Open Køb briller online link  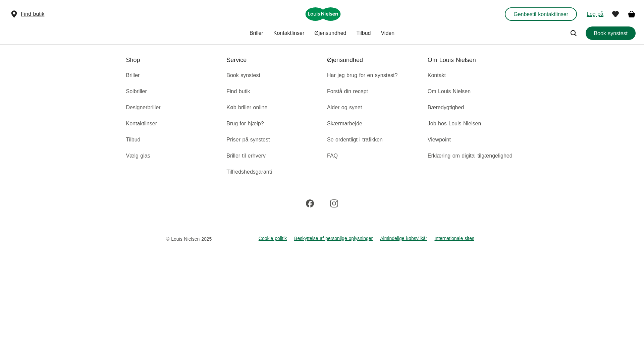[x=247, y=108]
